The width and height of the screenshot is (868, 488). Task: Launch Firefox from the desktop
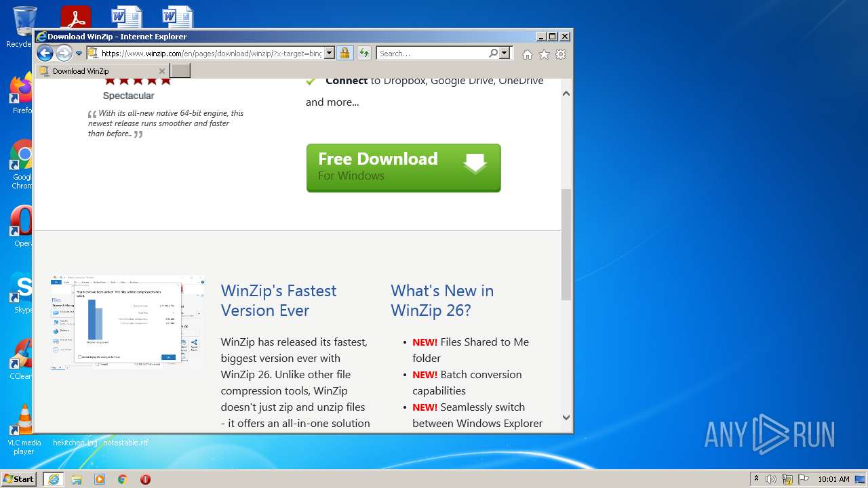[22, 94]
